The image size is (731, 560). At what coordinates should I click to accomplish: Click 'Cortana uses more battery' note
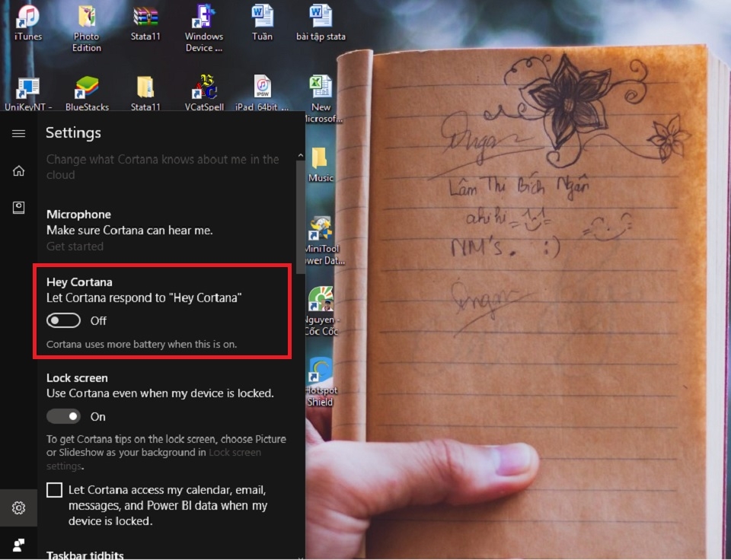[142, 344]
